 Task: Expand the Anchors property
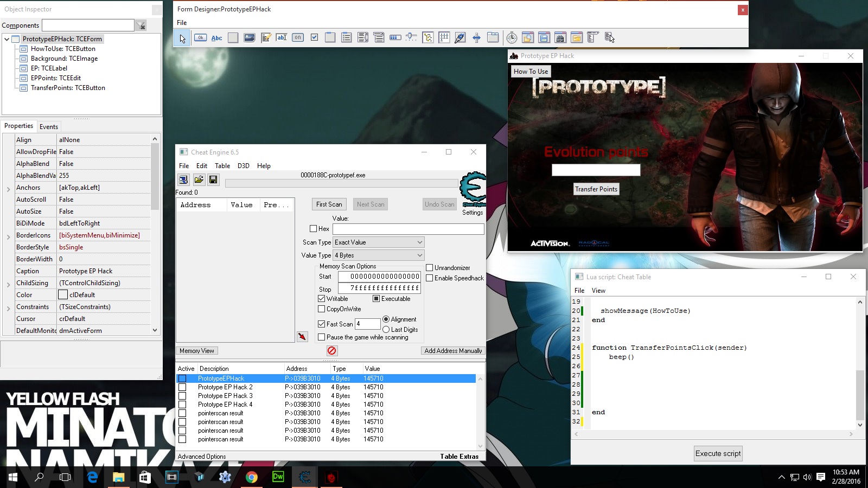pos(9,188)
